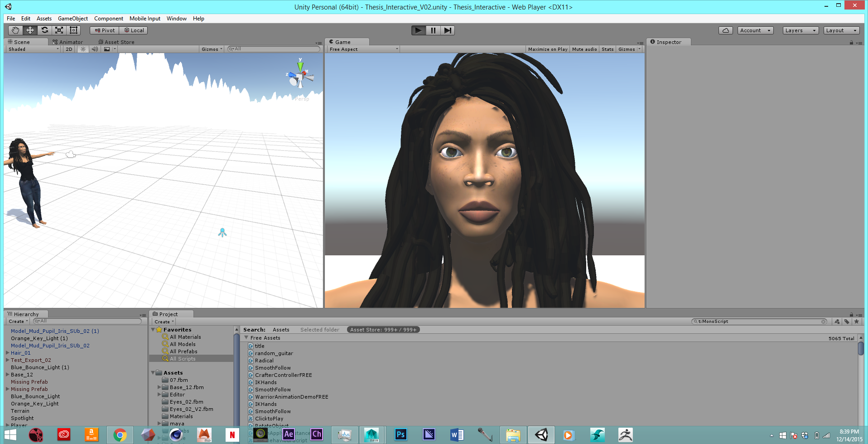The height and width of the screenshot is (444, 868).
Task: Open the Cloud services button
Action: tap(726, 30)
